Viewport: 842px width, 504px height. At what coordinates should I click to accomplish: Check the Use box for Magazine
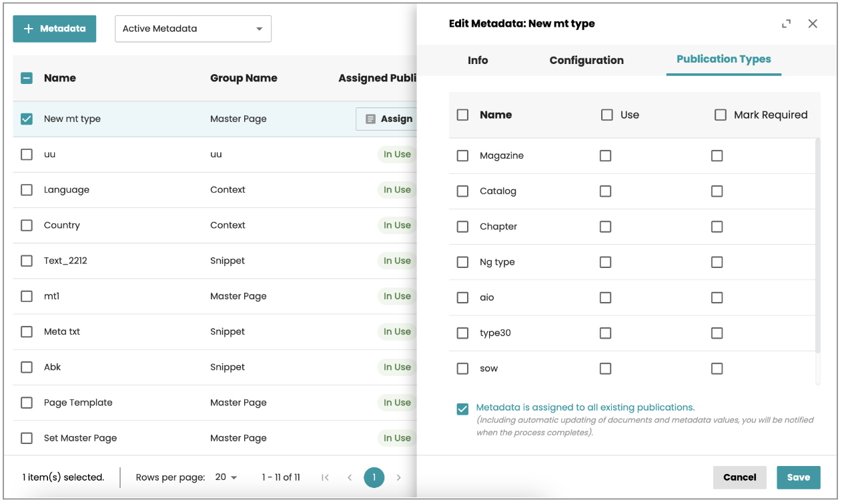pyautogui.click(x=605, y=155)
